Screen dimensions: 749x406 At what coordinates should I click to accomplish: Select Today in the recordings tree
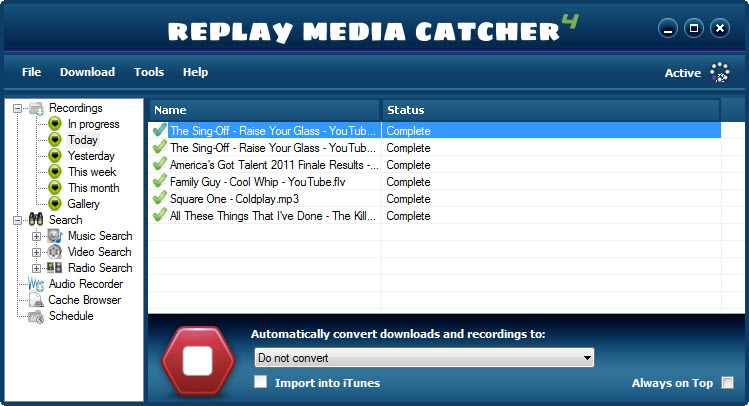[83, 140]
